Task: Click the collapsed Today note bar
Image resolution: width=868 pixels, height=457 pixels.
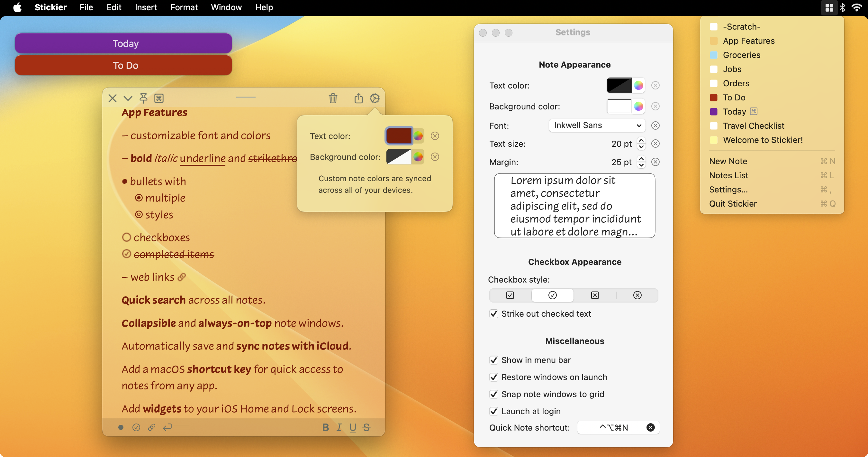Action: click(x=123, y=43)
